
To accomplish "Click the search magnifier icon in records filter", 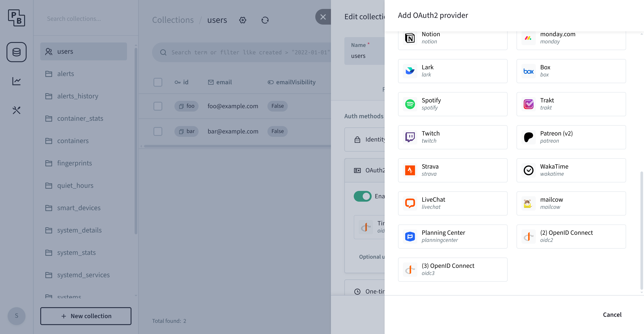I will tap(163, 52).
